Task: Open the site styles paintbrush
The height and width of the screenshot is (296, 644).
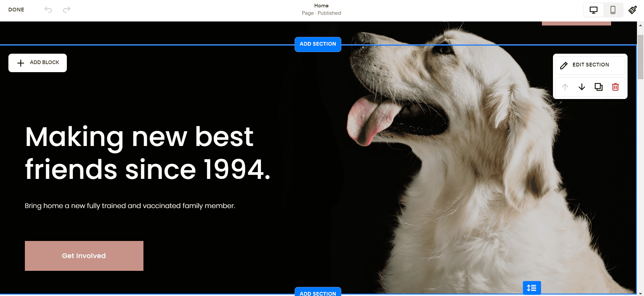Action: 633,10
